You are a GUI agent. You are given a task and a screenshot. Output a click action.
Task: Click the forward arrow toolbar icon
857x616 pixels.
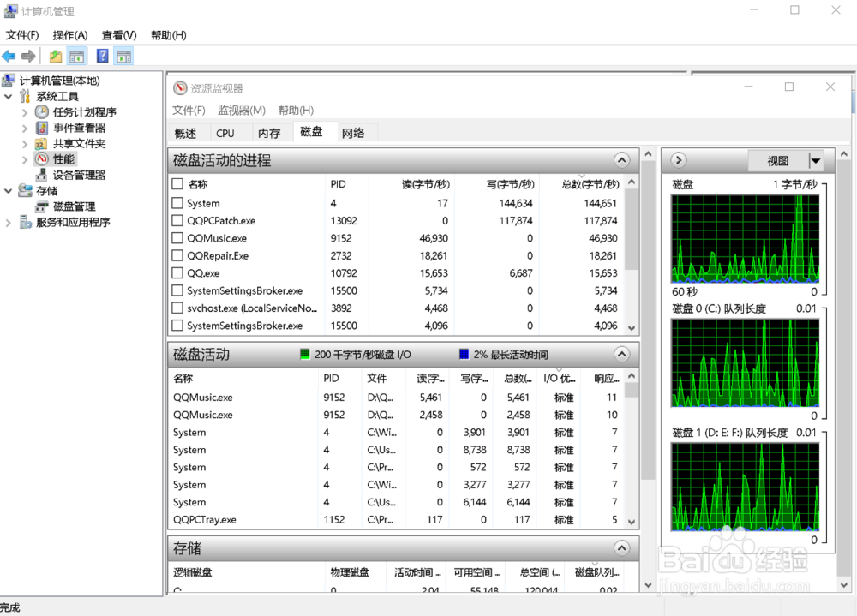coord(28,56)
